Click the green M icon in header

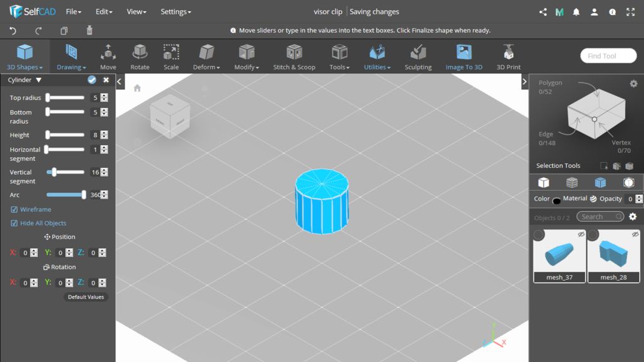coord(559,12)
